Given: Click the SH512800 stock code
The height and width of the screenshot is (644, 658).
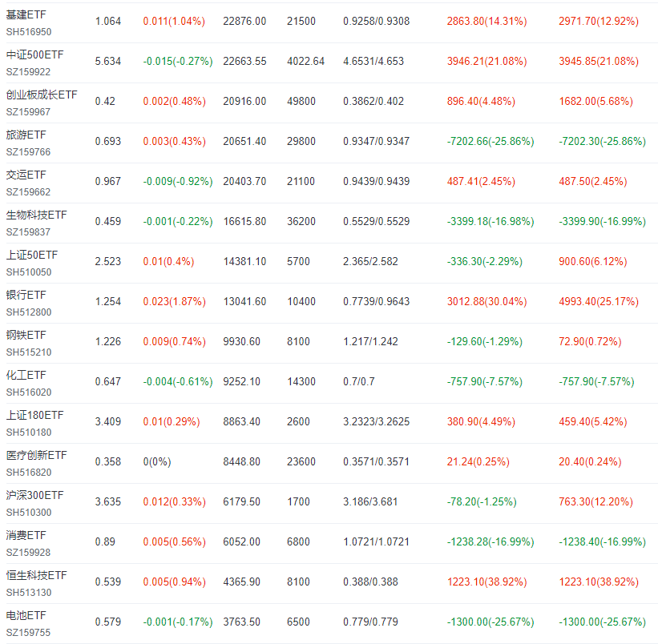Looking at the screenshot, I should pyautogui.click(x=29, y=312).
